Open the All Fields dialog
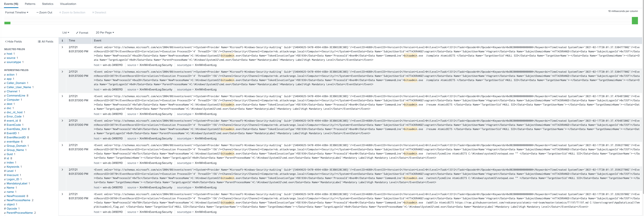Screen dimensions: 644x216 pos(45,42)
